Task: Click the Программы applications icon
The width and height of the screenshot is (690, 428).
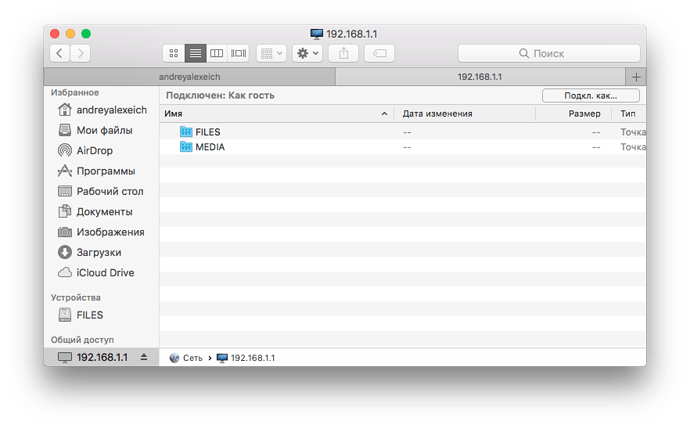Action: [65, 171]
